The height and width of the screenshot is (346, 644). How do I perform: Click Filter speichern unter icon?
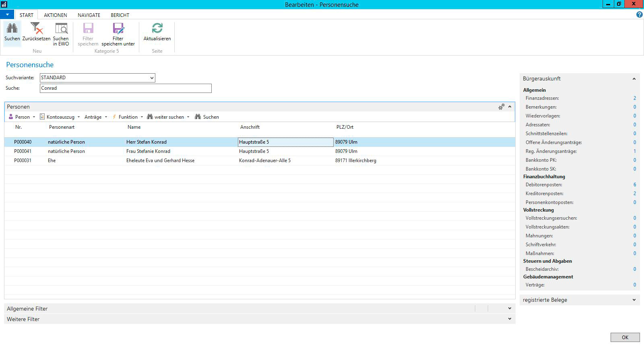click(118, 29)
